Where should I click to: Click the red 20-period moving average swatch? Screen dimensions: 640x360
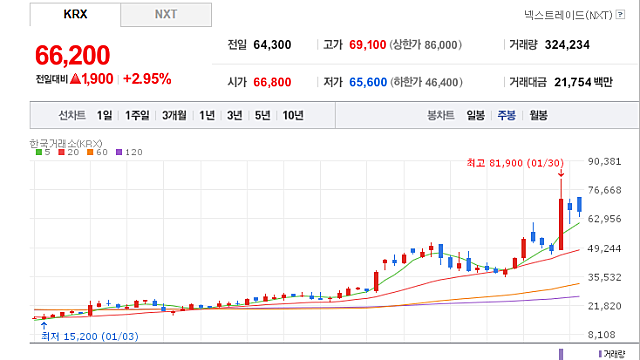pos(62,152)
